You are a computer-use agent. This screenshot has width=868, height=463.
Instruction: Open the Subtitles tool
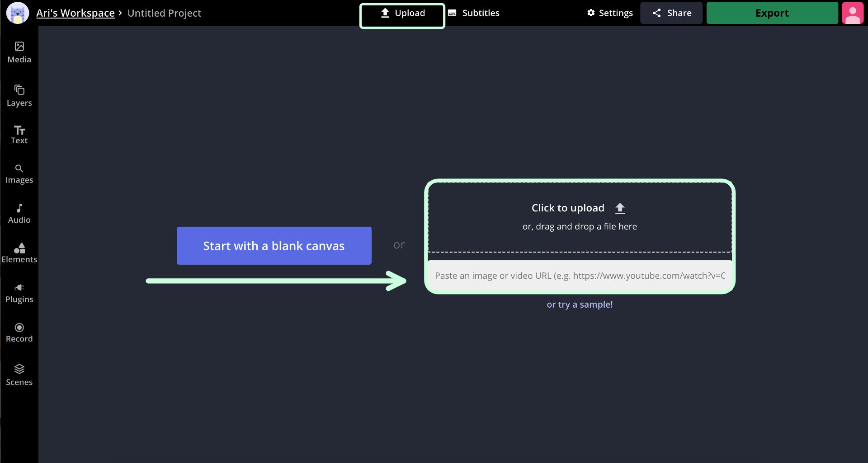[x=474, y=13]
